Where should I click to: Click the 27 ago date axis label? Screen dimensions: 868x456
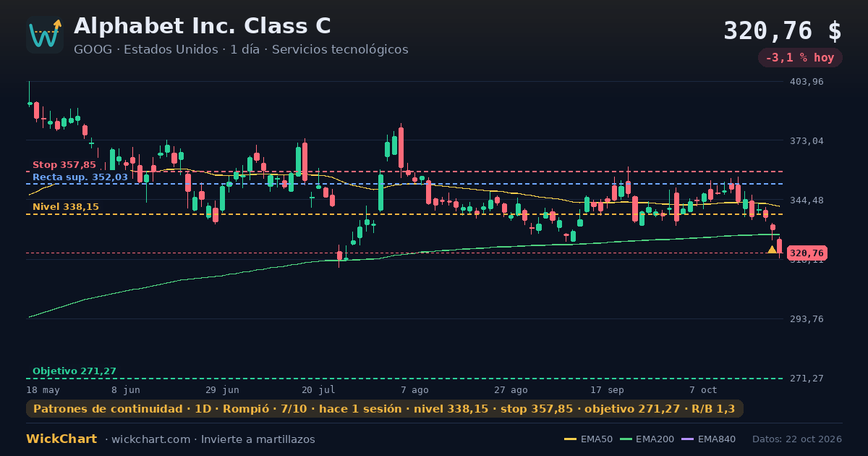point(511,390)
